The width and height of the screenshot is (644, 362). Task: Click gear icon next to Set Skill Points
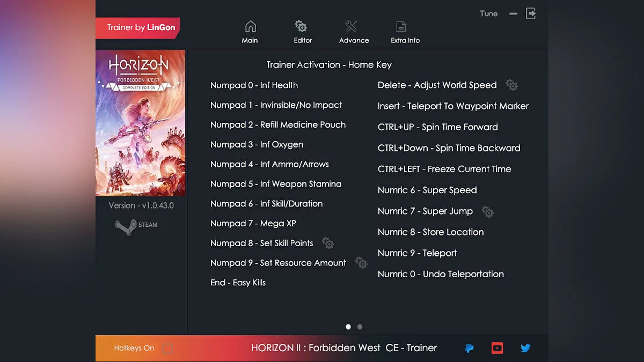pos(328,243)
